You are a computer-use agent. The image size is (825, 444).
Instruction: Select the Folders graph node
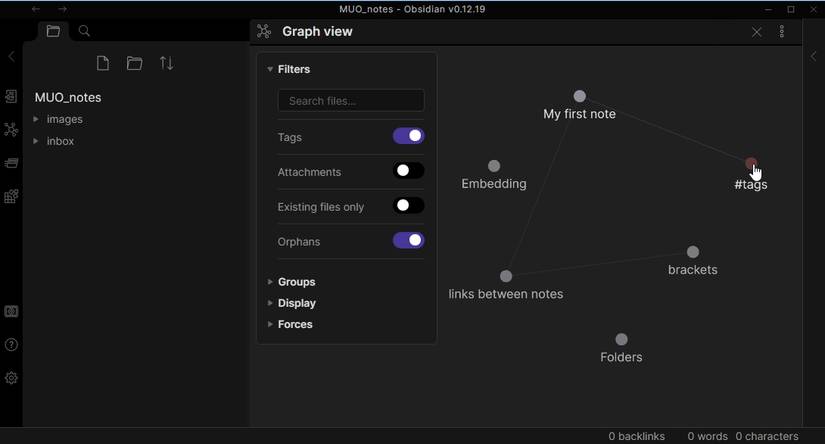pos(621,339)
